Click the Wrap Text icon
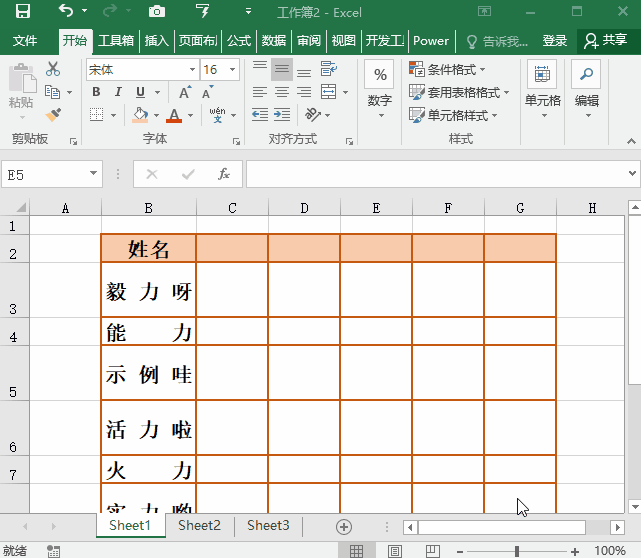This screenshot has height=558, width=641. (x=329, y=68)
